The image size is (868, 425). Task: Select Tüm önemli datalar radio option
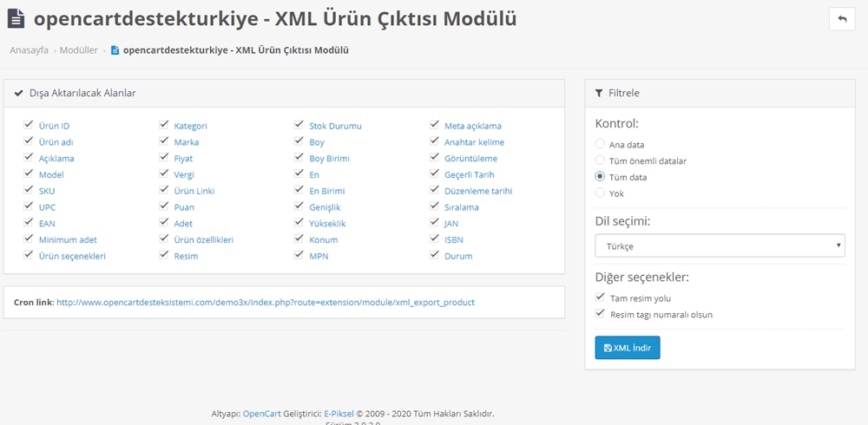pyautogui.click(x=600, y=160)
